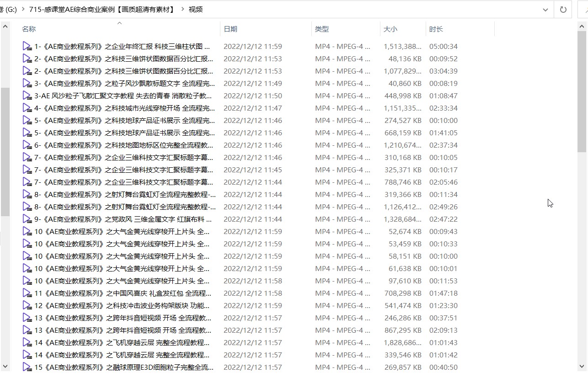Click icon of 8- file sized 319,366 KB
The width and height of the screenshot is (588, 378).
point(27,194)
